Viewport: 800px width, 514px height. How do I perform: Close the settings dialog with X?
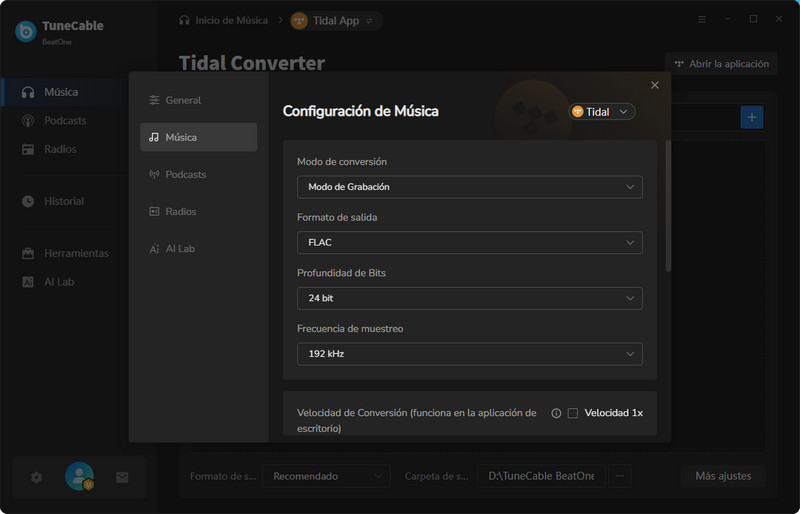click(655, 86)
